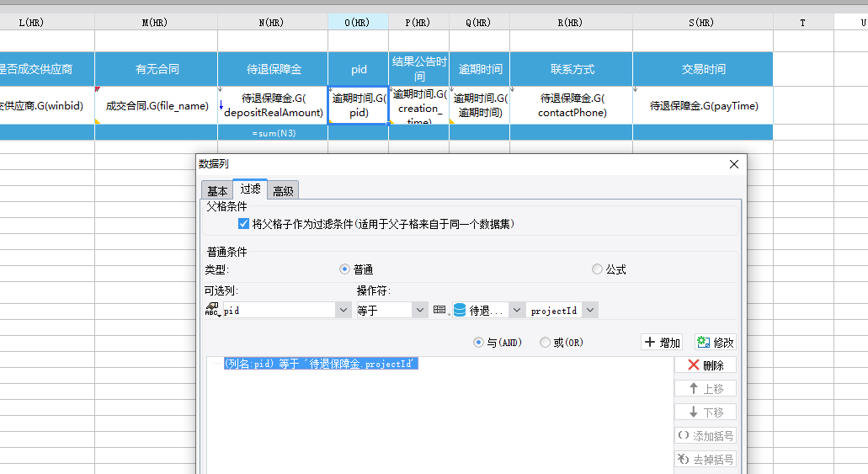The width and height of the screenshot is (868, 474).
Task: Open the 高级 tab
Action: (283, 191)
